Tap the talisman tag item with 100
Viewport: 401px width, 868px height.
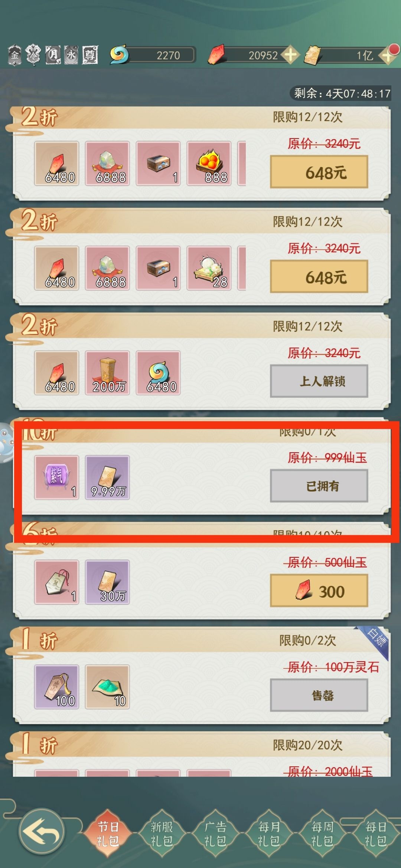coord(56,687)
